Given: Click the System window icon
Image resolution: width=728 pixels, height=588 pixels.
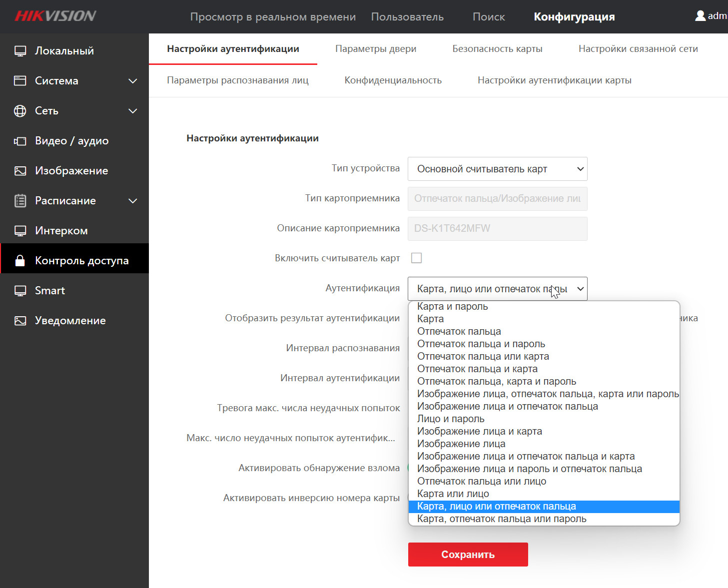Looking at the screenshot, I should coord(20,81).
